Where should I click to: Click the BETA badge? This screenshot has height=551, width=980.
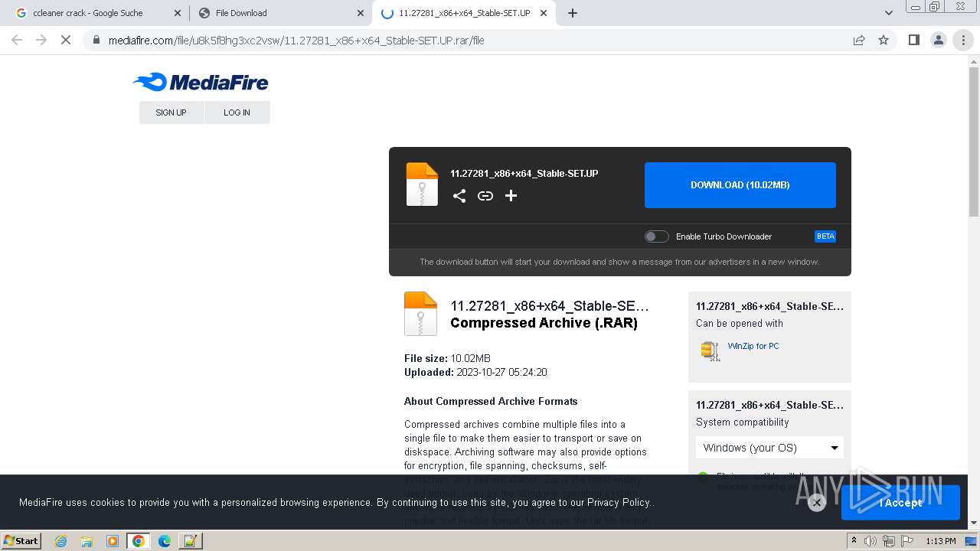pyautogui.click(x=825, y=236)
